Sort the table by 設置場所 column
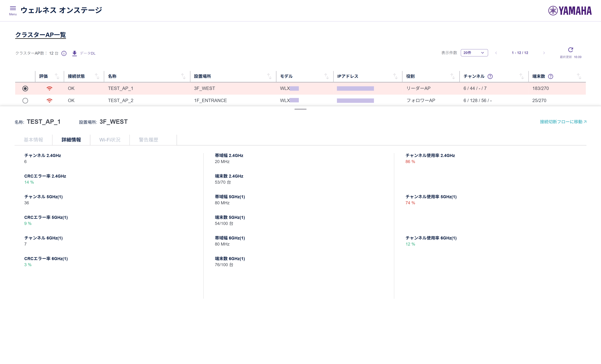The width and height of the screenshot is (601, 364). pos(269,76)
